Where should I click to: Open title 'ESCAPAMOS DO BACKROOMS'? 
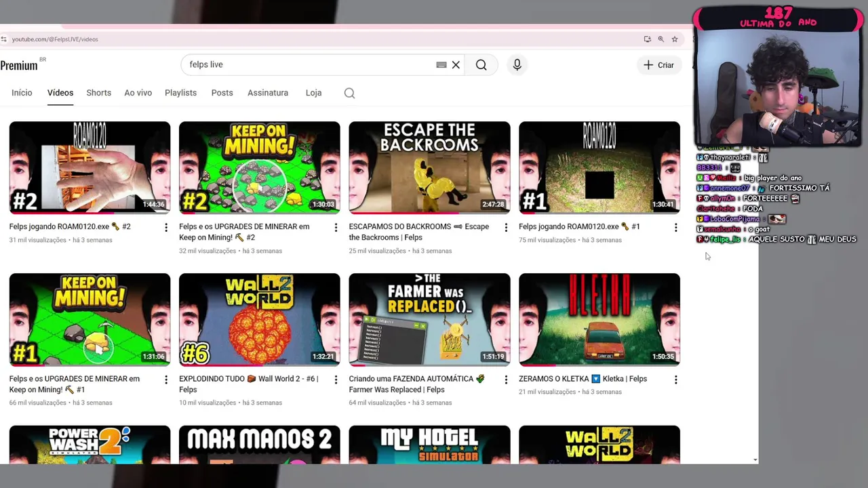pos(418,232)
